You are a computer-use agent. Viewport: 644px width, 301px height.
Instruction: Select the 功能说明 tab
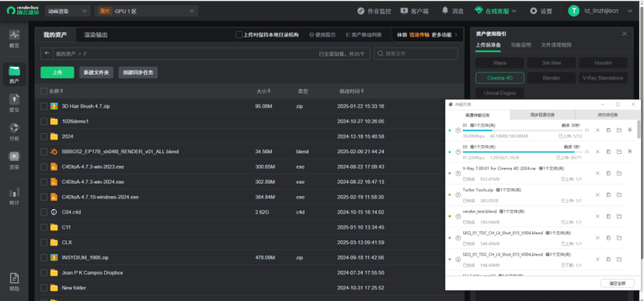[x=520, y=45]
